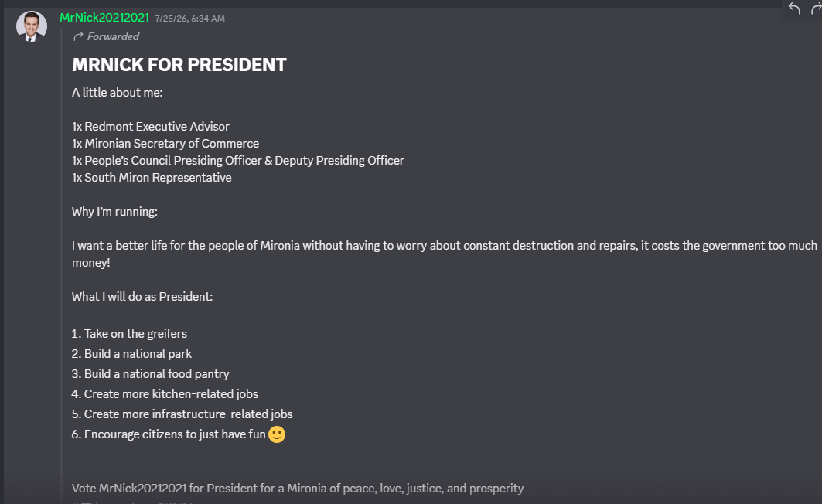Click the 'What I will do as President:' line
Viewport: 822px width, 504px height.
(142, 297)
